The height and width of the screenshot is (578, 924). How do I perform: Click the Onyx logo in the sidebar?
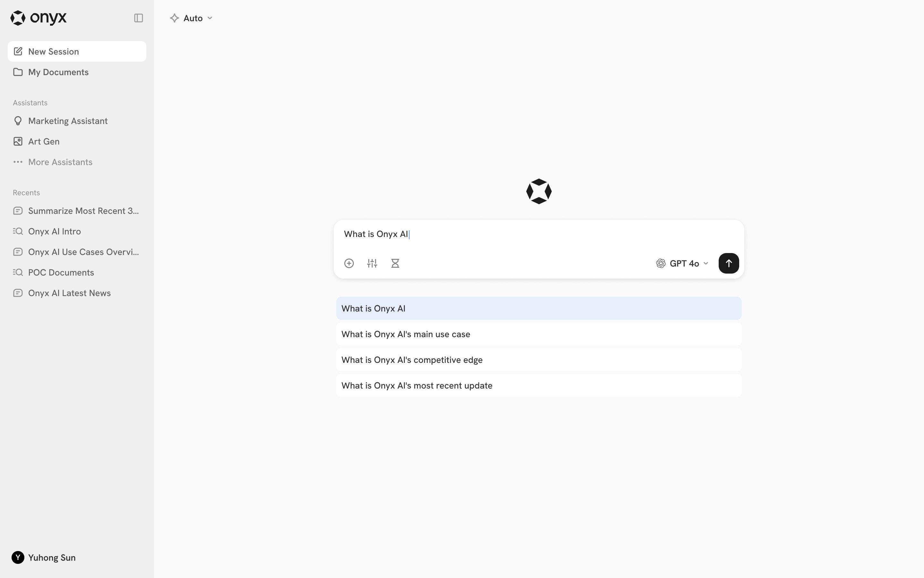pyautogui.click(x=38, y=18)
